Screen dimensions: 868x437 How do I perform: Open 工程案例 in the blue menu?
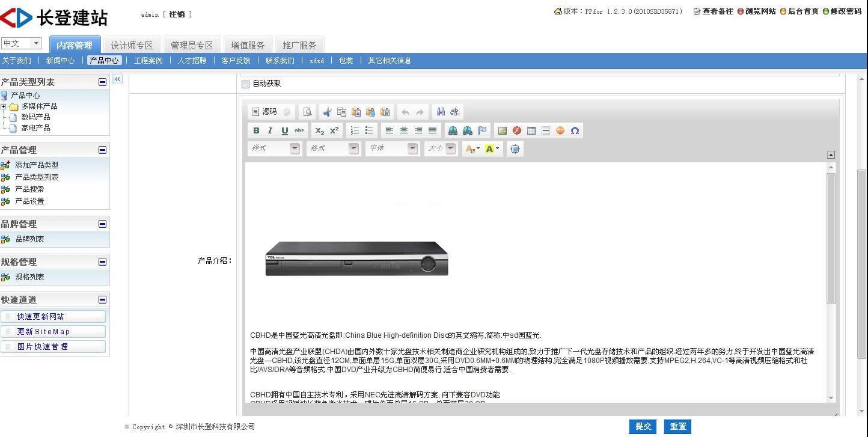tap(148, 61)
